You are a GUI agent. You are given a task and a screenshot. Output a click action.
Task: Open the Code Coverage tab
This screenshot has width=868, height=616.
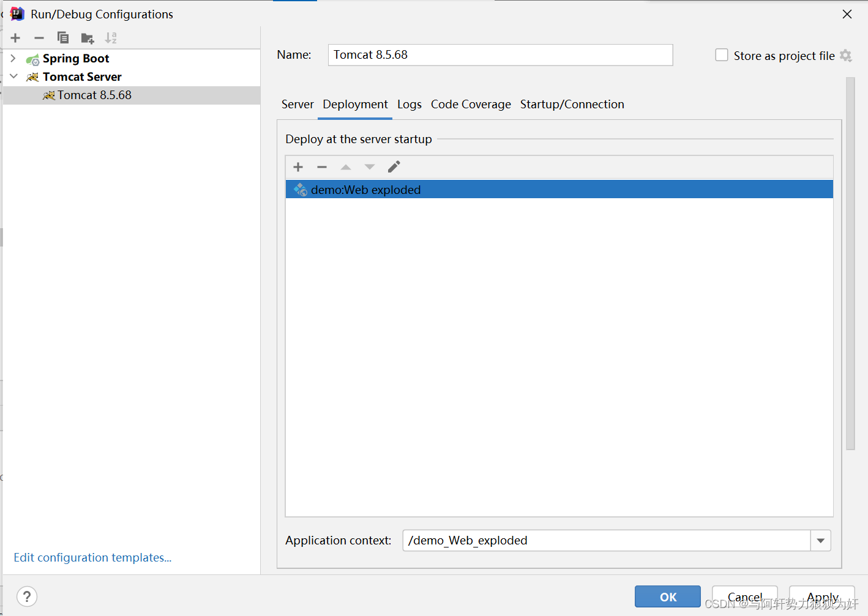coord(471,104)
